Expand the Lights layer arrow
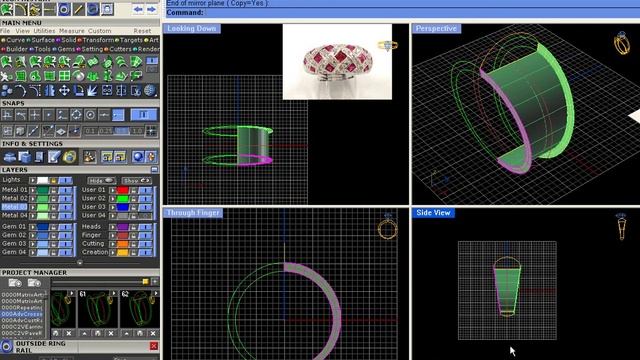Image resolution: width=640 pixels, height=360 pixels. click(x=33, y=180)
